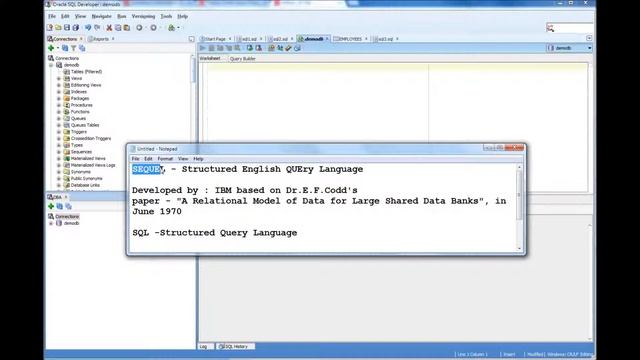640x360 pixels.
Task: Expand the Indexes node
Action: [59, 92]
